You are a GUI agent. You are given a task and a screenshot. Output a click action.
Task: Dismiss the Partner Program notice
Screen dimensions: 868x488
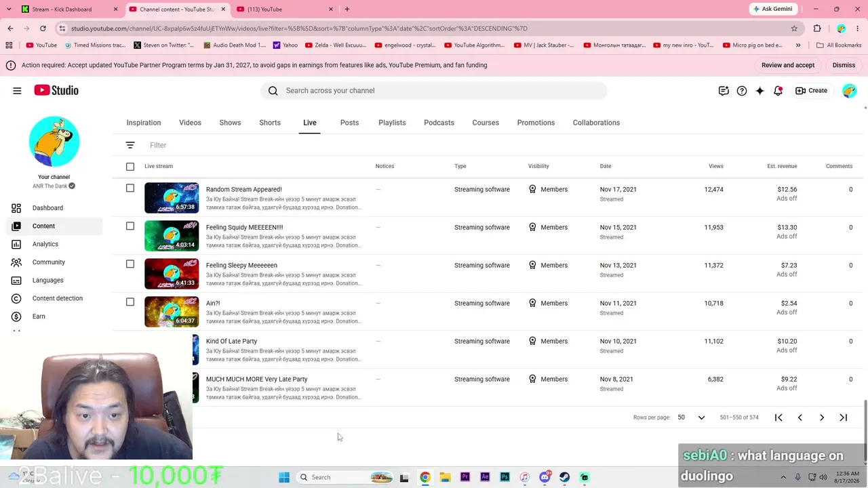tap(844, 65)
